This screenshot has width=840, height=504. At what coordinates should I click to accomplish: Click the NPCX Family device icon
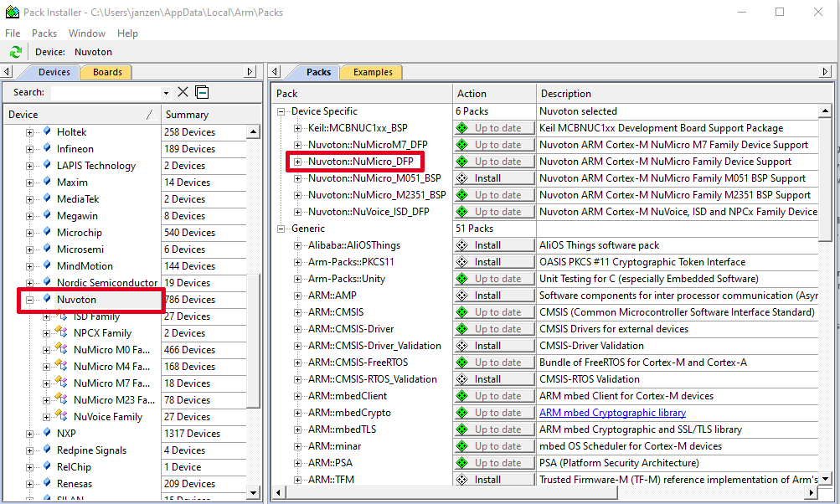[62, 332]
